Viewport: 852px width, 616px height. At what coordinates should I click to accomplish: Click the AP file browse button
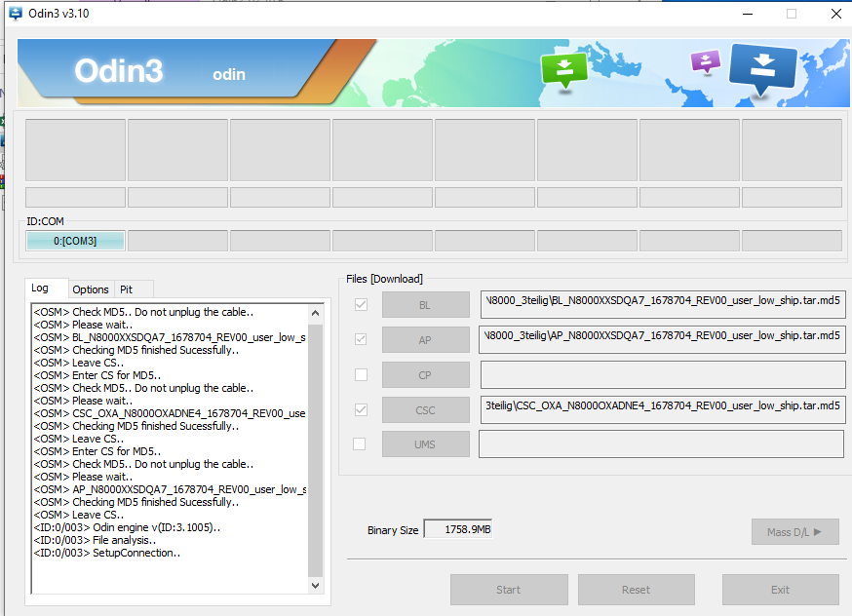point(425,340)
